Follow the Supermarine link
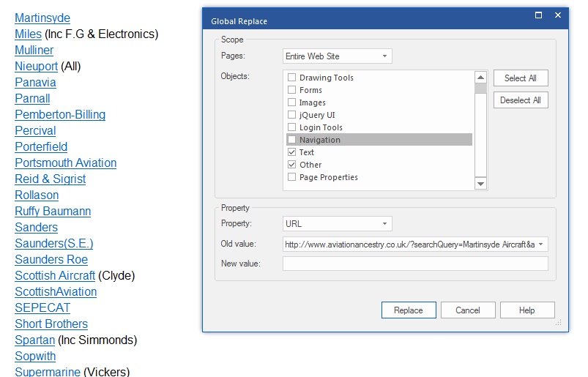588x377 pixels. [48, 371]
